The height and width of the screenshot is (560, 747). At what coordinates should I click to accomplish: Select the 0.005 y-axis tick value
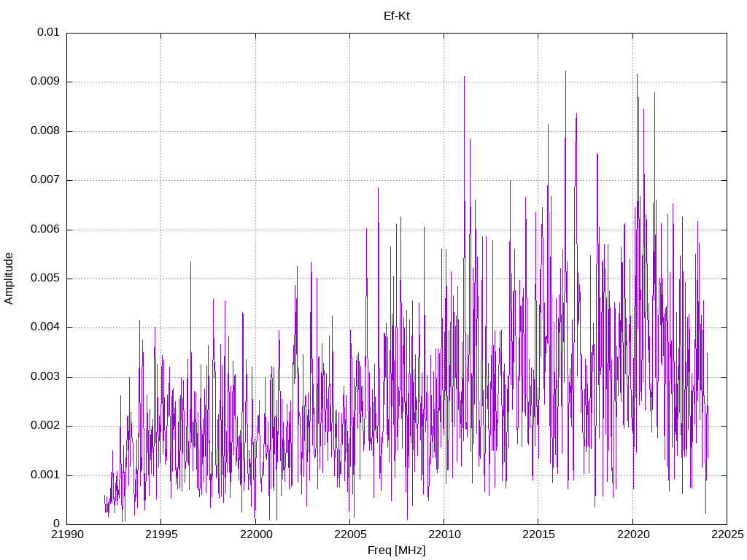[x=45, y=278]
